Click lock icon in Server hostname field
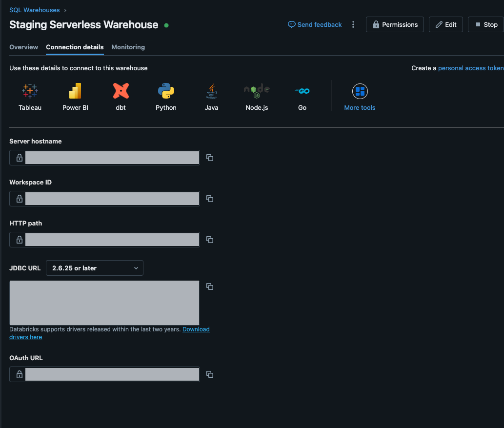This screenshot has height=428, width=504. click(20, 158)
